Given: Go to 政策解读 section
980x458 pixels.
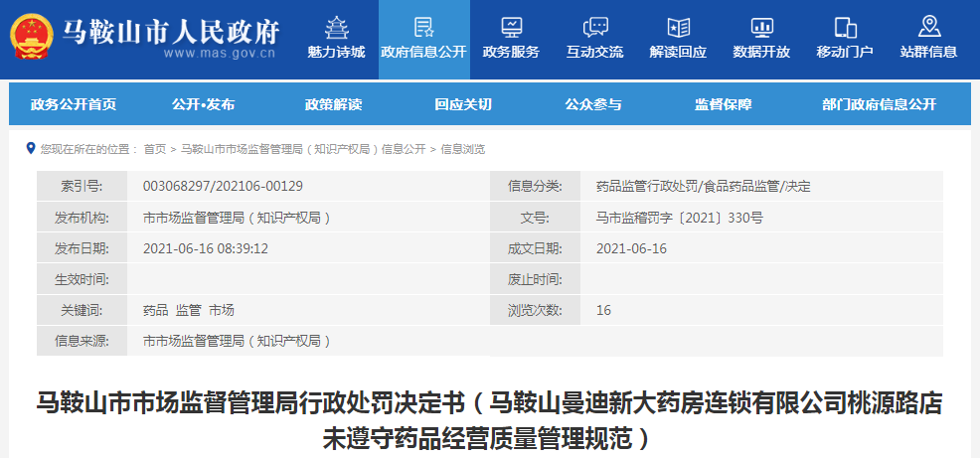Looking at the screenshot, I should 333,104.
